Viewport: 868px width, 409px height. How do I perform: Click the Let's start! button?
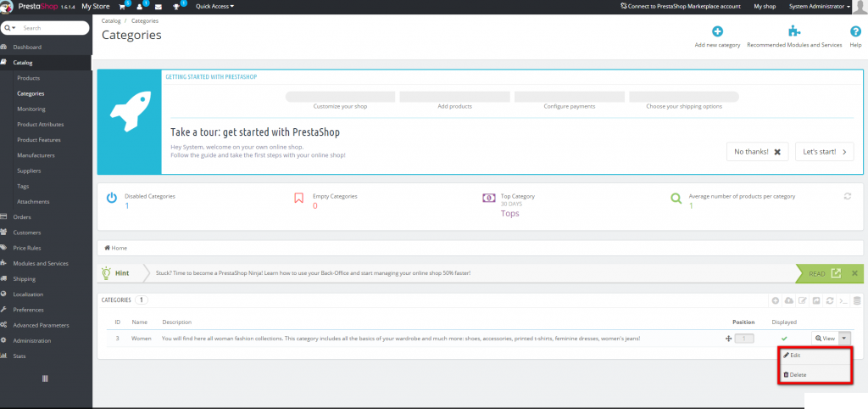[824, 151]
